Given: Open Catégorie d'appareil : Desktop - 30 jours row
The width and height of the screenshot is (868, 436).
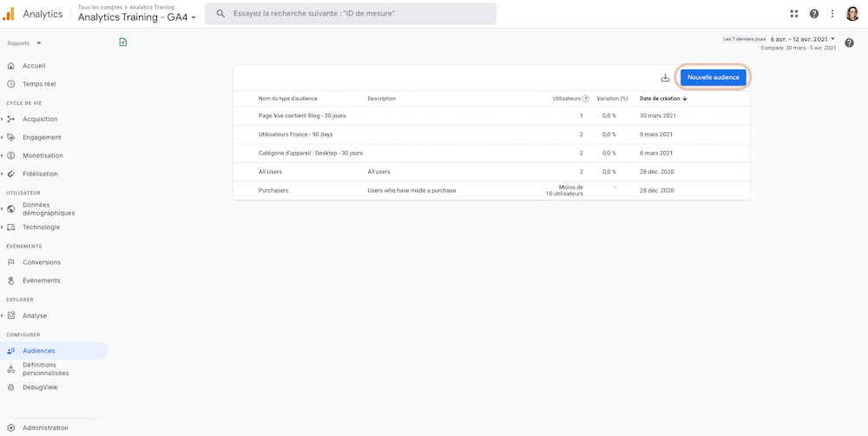Looking at the screenshot, I should [x=491, y=153].
